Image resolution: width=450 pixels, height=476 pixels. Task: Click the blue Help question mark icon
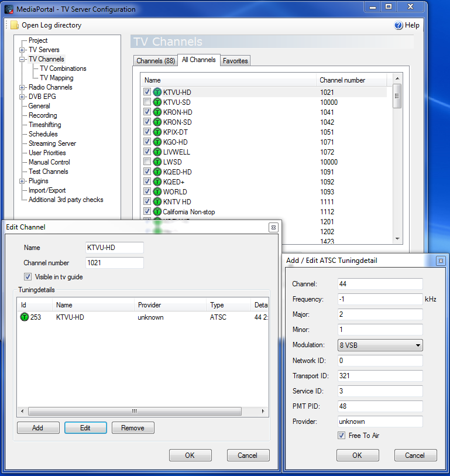399,25
